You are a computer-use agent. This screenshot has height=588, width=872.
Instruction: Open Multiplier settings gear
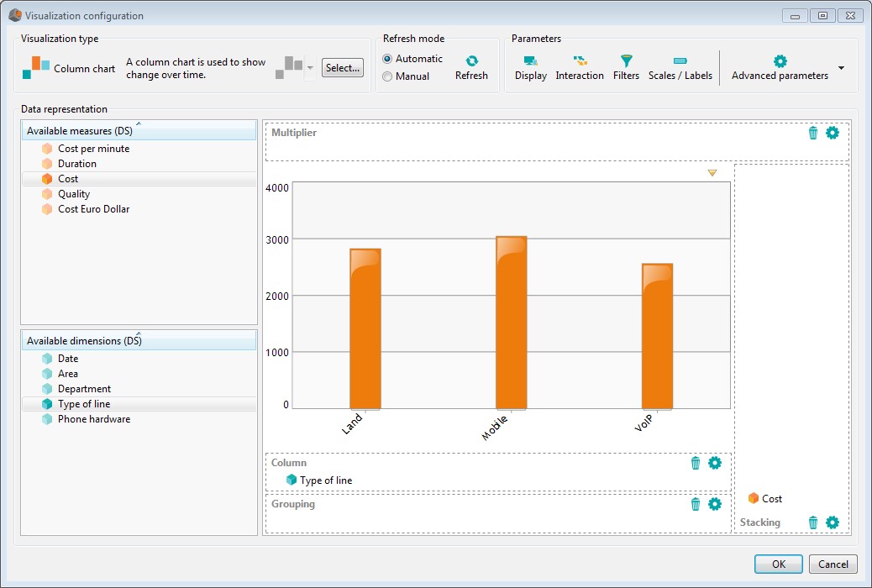(x=832, y=133)
